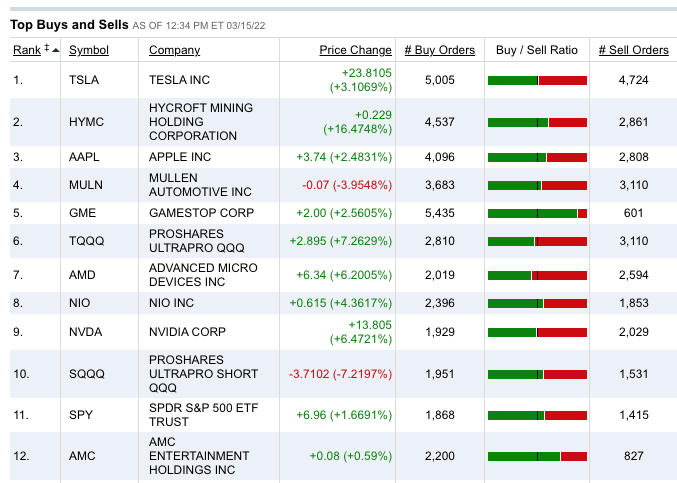
Task: Click TQQQ's buy/sell ratio bar
Action: (537, 241)
